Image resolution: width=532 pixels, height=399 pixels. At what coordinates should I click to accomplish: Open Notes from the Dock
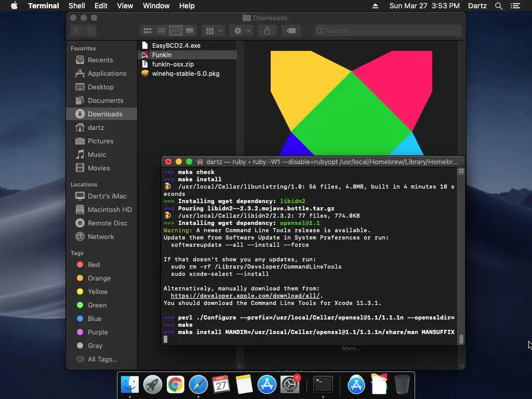point(244,385)
